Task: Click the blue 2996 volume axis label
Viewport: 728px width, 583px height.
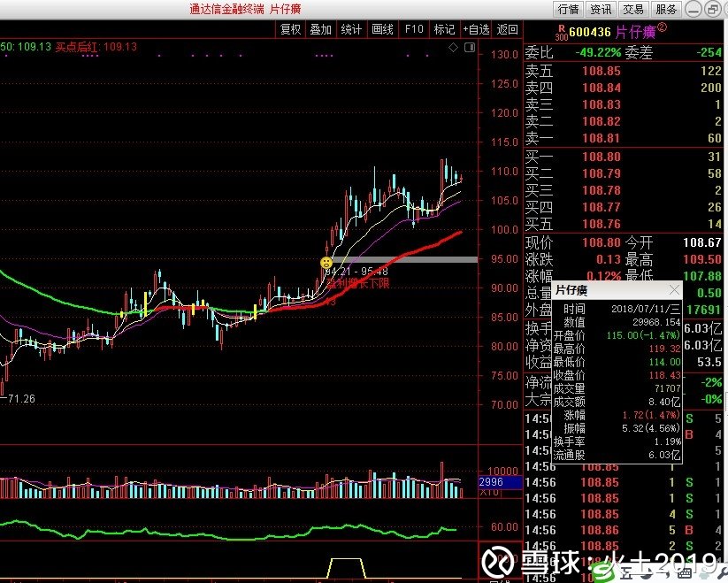Action: tap(501, 482)
